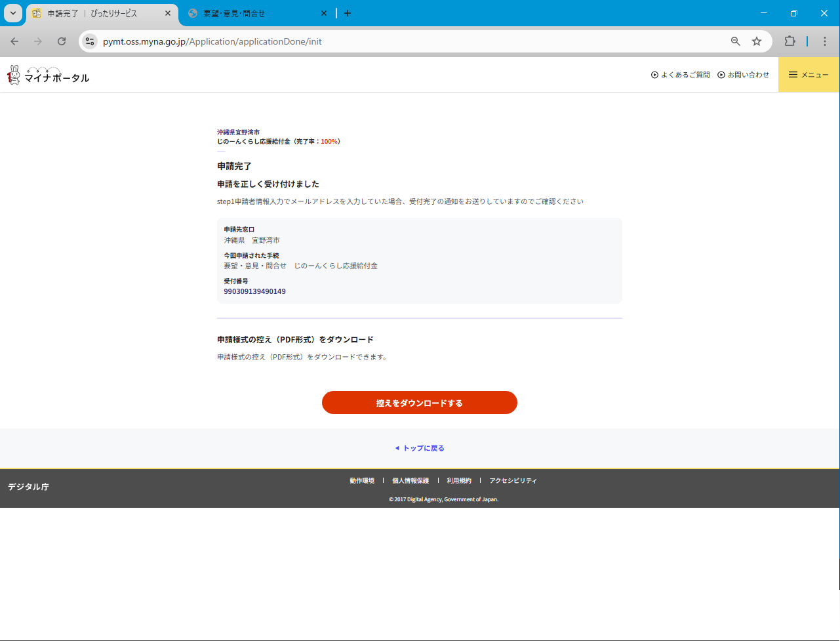The height and width of the screenshot is (641, 840).
Task: Open 動作環境 footer link
Action: (x=362, y=481)
